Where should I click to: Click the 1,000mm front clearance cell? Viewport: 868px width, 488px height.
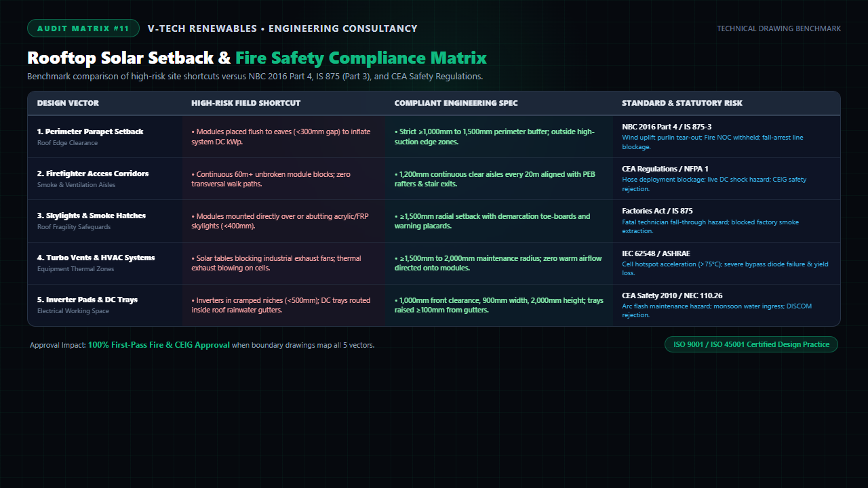498,305
